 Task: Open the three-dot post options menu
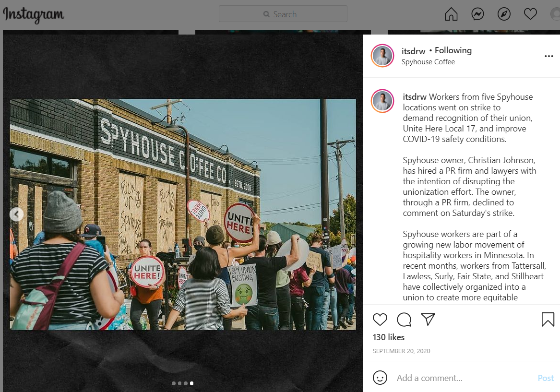[x=549, y=56]
